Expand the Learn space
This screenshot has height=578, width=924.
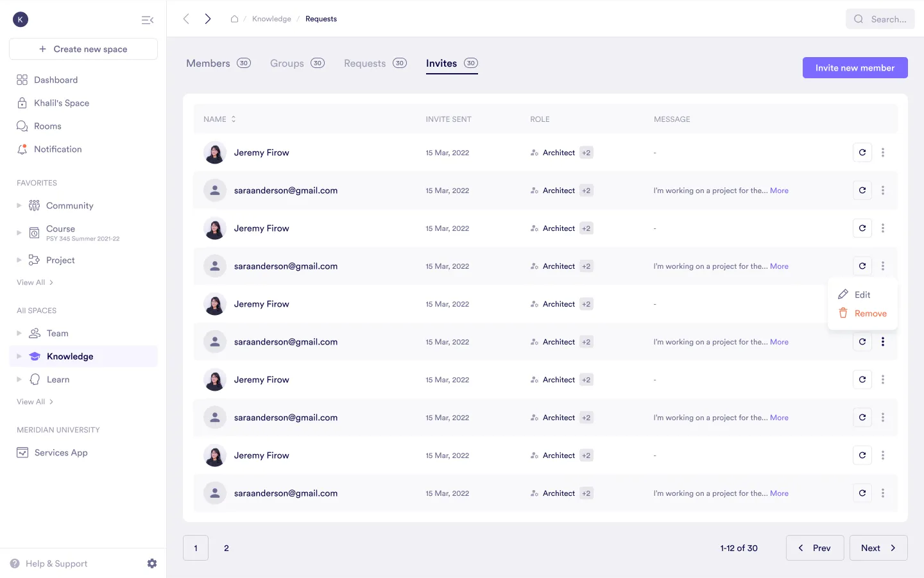[20, 379]
